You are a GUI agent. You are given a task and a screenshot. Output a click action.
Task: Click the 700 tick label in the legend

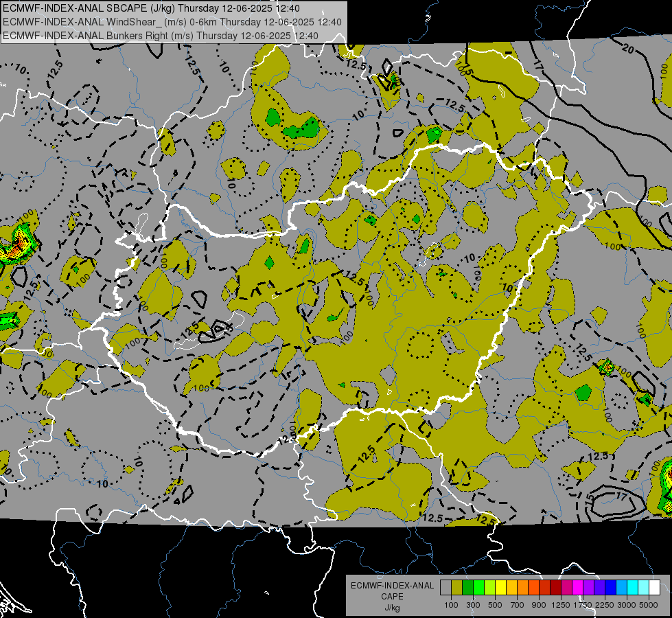518,605
